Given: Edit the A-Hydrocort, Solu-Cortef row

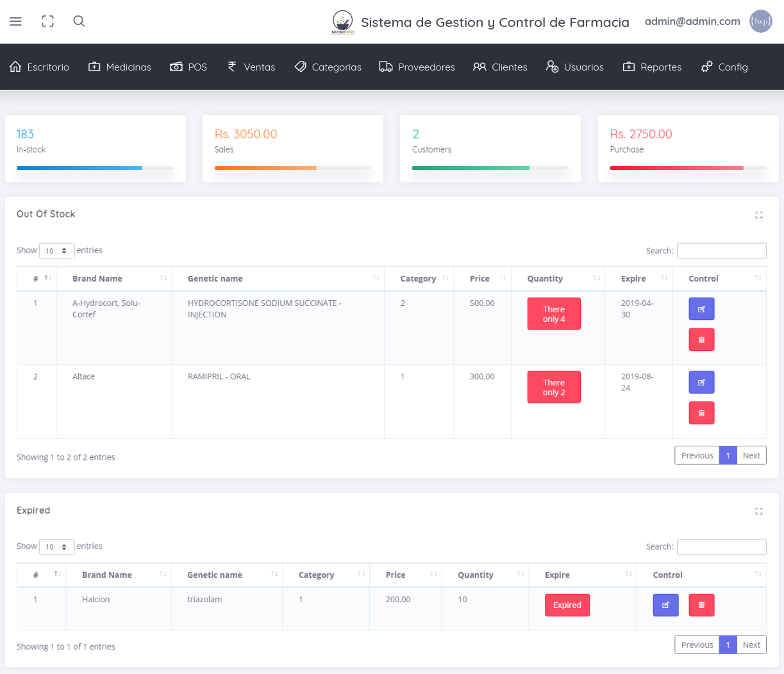Looking at the screenshot, I should (x=701, y=309).
